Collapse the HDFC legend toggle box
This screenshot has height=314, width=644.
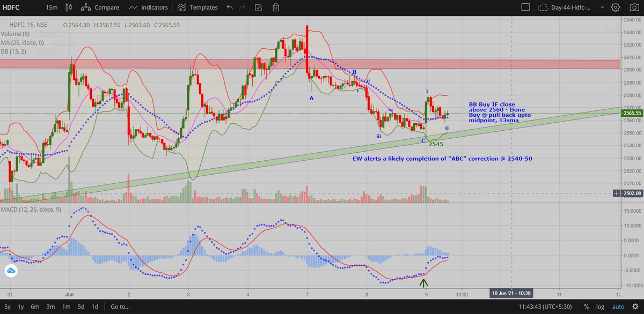(4, 25)
